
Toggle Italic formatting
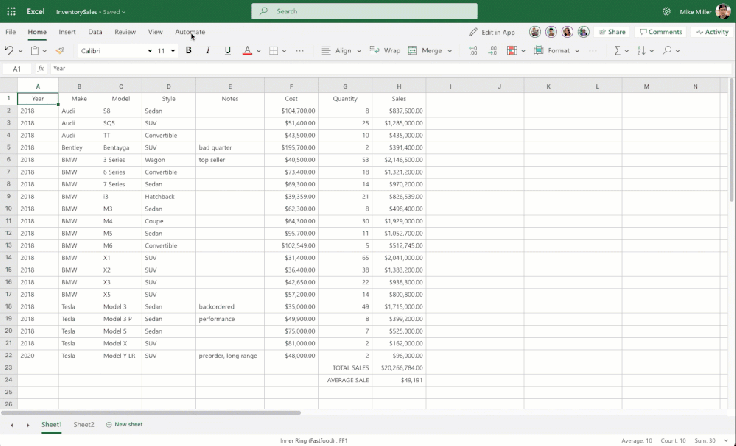pos(208,50)
